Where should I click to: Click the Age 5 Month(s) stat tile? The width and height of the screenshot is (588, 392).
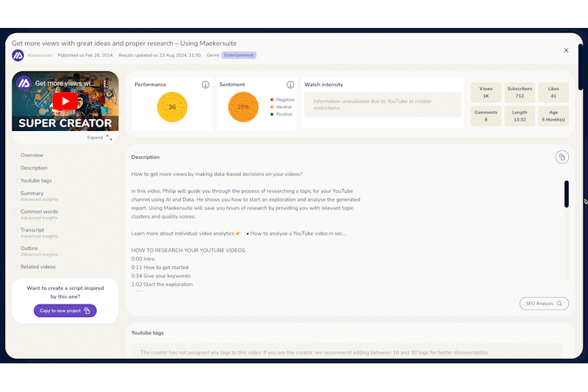point(553,116)
